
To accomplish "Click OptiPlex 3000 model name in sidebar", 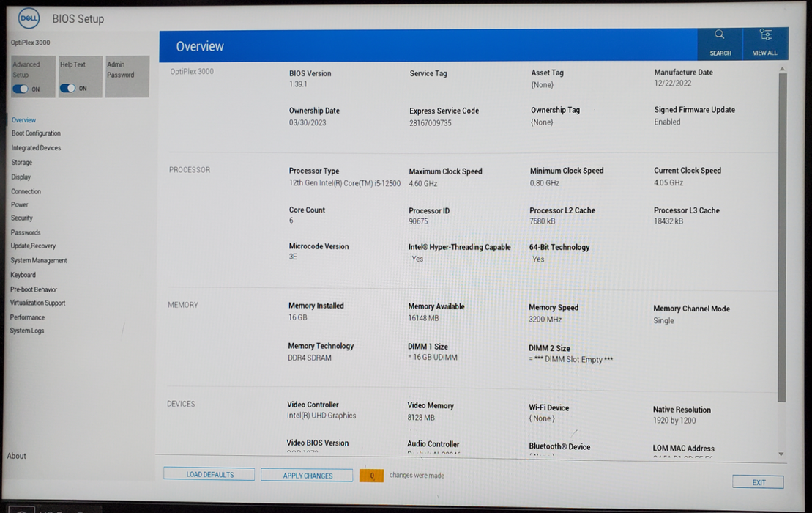I will coord(31,43).
